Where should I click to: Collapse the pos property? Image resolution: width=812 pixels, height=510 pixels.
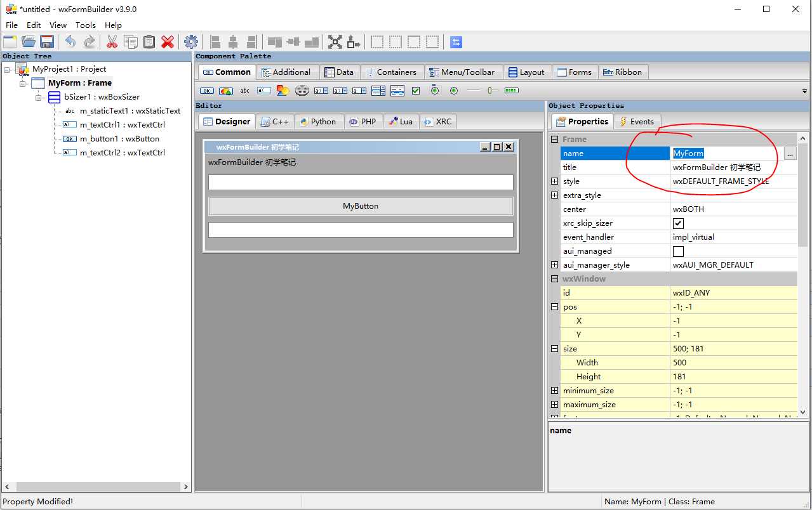click(554, 306)
